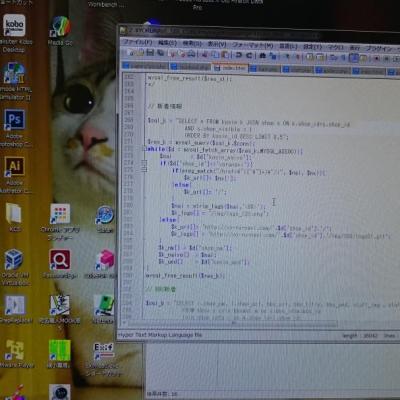400x400 pixels.
Task: Open the ファイル(F) menu
Action: [138, 42]
